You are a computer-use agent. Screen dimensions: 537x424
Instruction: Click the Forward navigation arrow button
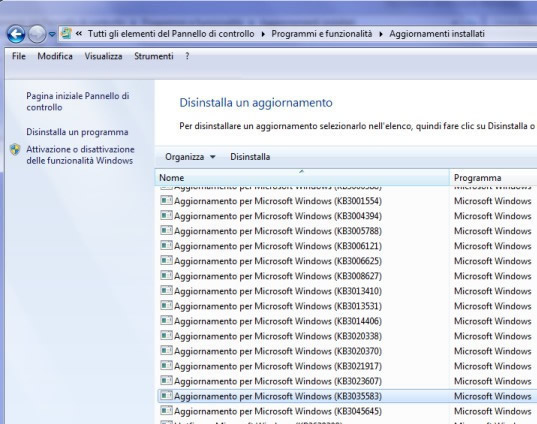pyautogui.click(x=37, y=34)
